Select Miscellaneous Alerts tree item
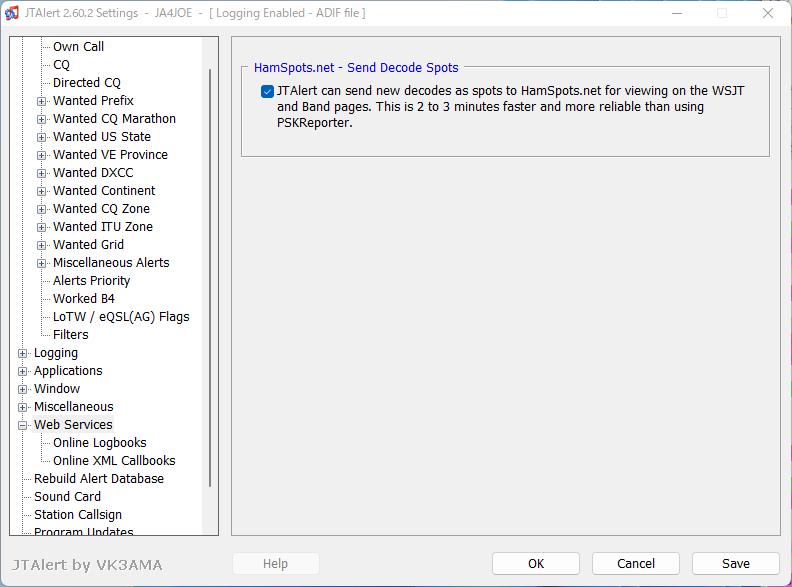Image resolution: width=792 pixels, height=587 pixels. tap(111, 263)
